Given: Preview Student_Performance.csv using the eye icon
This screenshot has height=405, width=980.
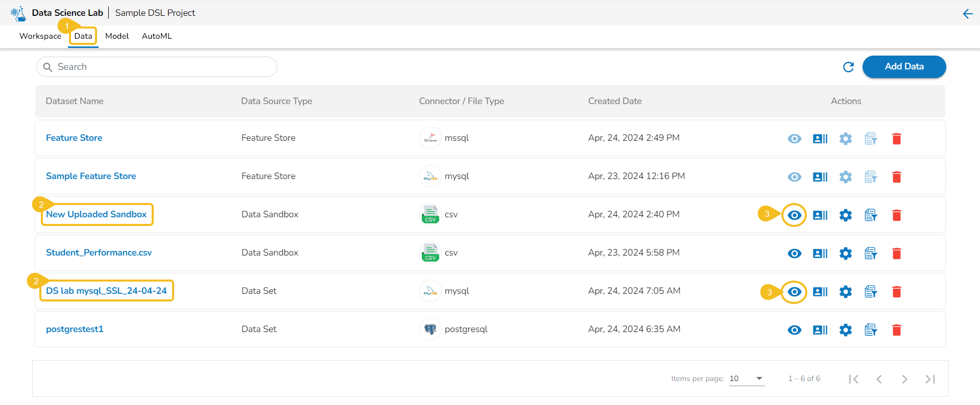Looking at the screenshot, I should (794, 254).
